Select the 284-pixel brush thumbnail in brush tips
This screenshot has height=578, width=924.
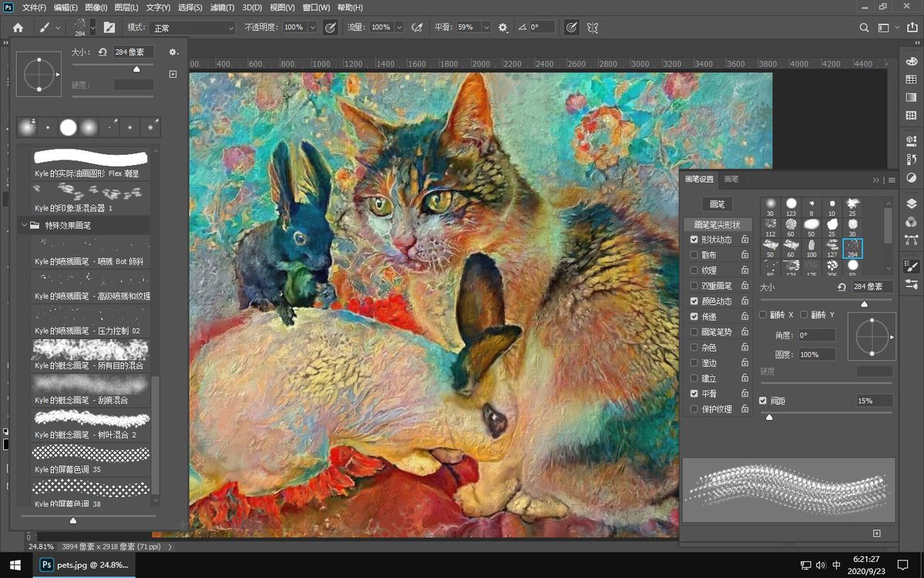tap(852, 248)
